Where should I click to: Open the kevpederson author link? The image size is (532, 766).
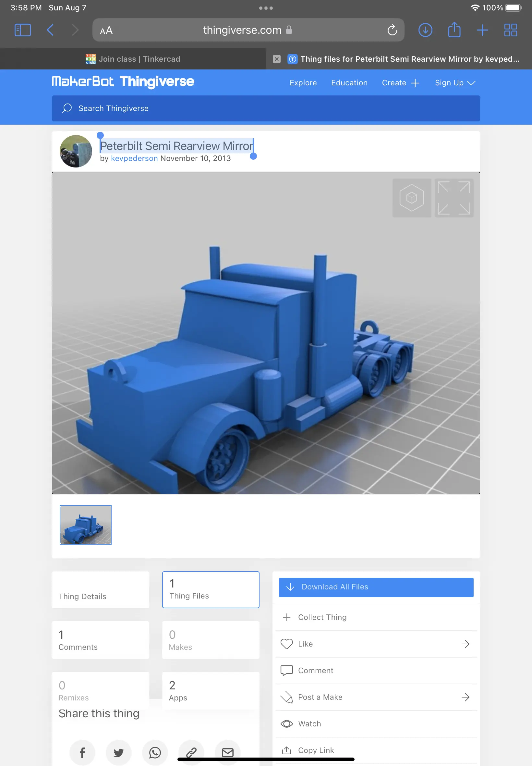point(134,158)
